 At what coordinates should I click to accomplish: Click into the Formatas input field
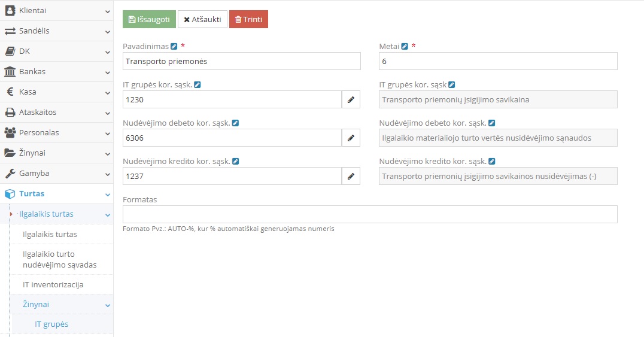[x=369, y=214]
